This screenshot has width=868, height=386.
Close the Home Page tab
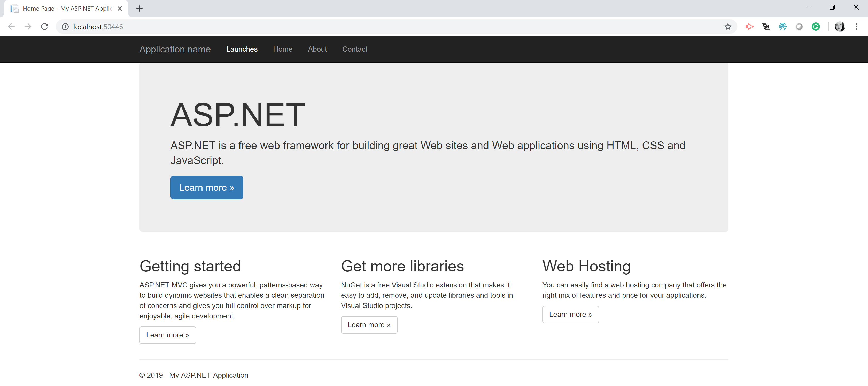point(120,9)
